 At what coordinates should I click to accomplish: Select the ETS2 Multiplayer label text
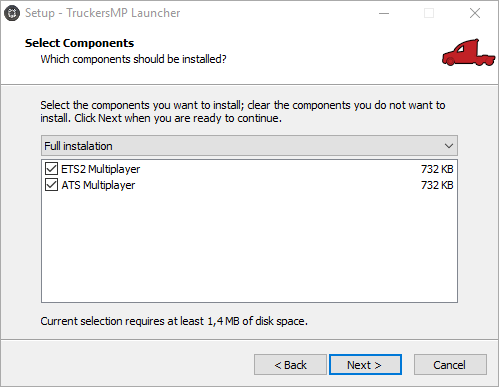pos(101,169)
